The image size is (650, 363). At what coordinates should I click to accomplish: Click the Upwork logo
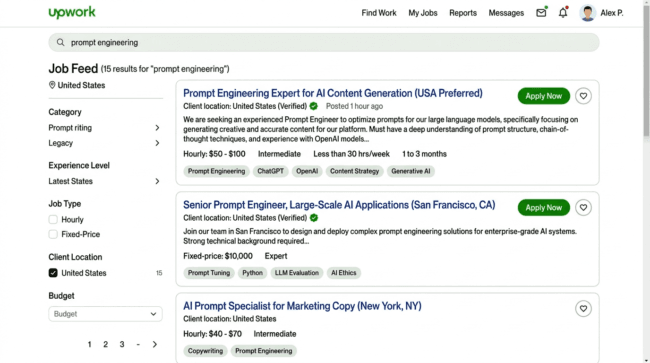(x=72, y=12)
